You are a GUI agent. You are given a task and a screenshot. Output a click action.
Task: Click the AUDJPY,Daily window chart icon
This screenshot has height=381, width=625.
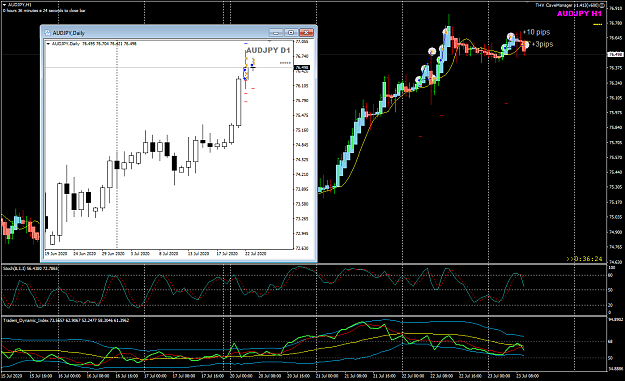click(47, 33)
